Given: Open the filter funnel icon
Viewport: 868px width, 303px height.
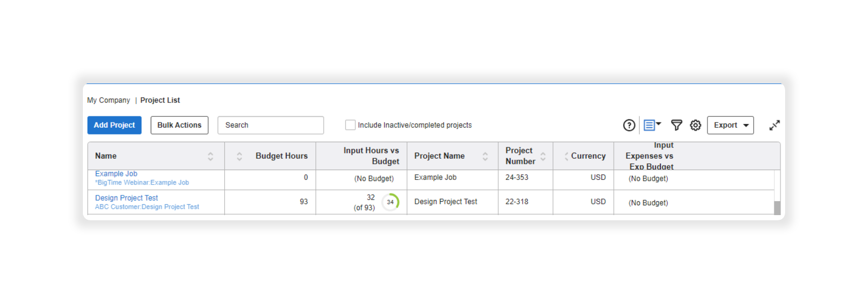Looking at the screenshot, I should (x=676, y=125).
